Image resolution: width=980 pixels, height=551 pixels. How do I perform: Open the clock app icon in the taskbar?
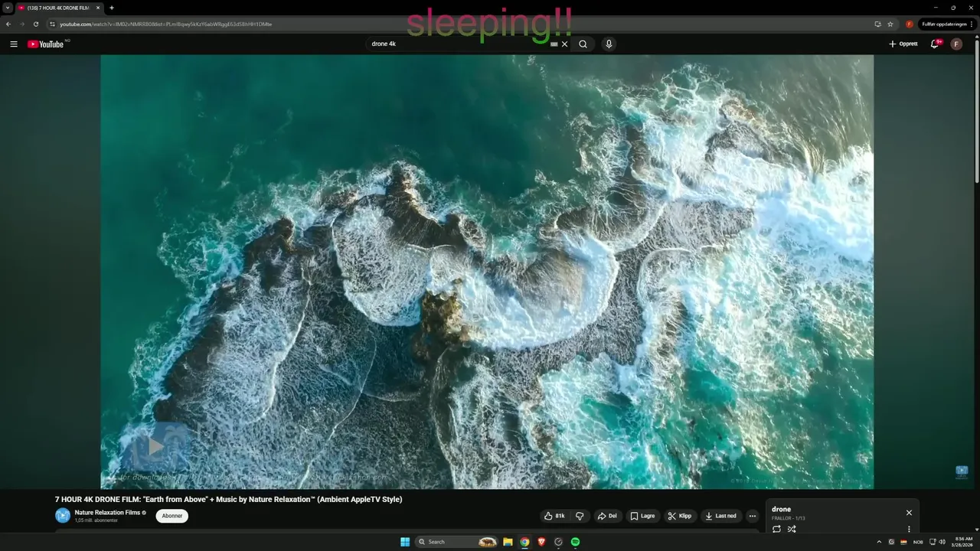(x=558, y=542)
